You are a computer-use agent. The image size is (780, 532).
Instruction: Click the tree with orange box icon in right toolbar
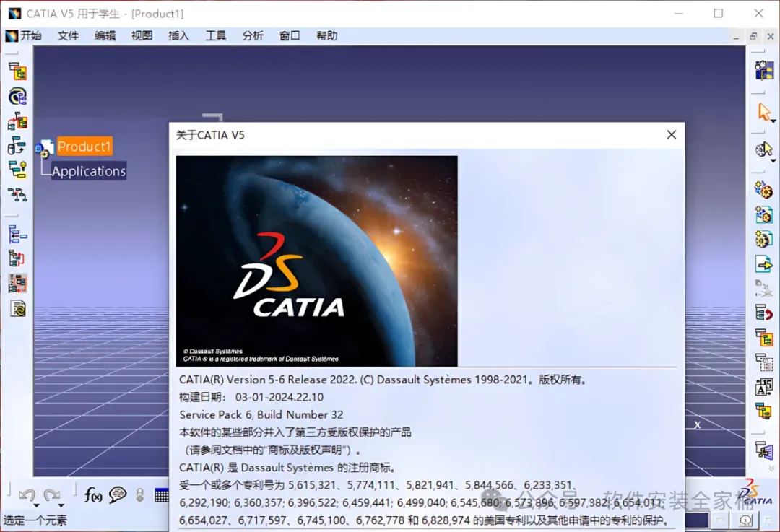[763, 338]
